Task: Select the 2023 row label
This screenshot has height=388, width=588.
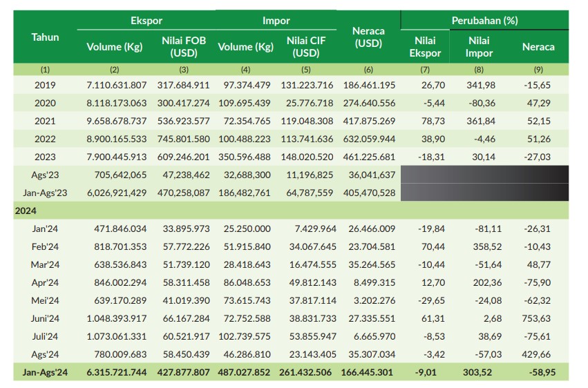Action: coord(45,157)
